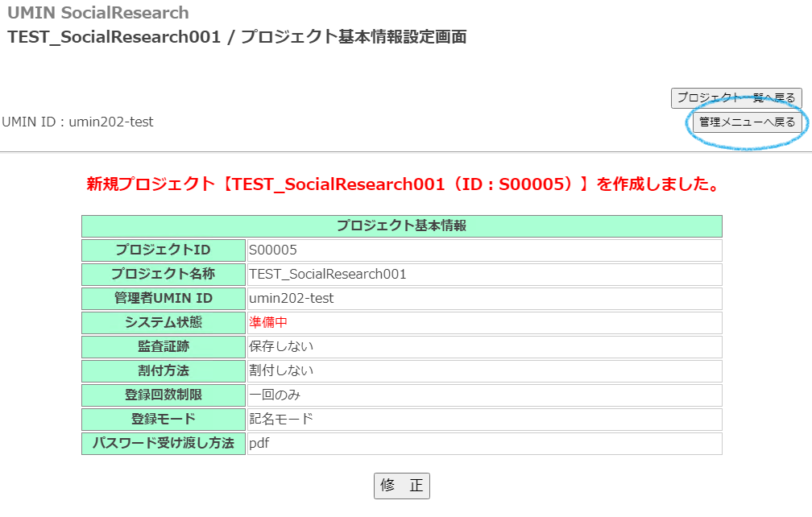Click the pdf password delivery value
Screen dimensions: 812x517
pyautogui.click(x=259, y=444)
